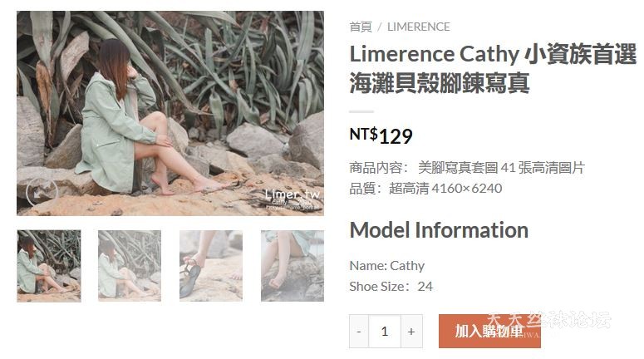Click the 商品內容 description line
Viewport: 644px width, 359px height.
click(467, 168)
